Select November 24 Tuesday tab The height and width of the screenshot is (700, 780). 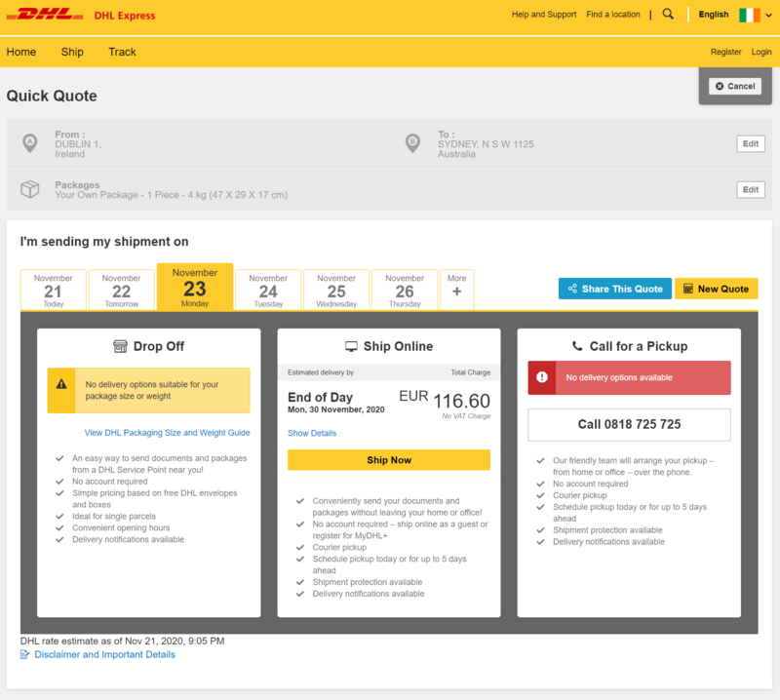pyautogui.click(x=268, y=291)
